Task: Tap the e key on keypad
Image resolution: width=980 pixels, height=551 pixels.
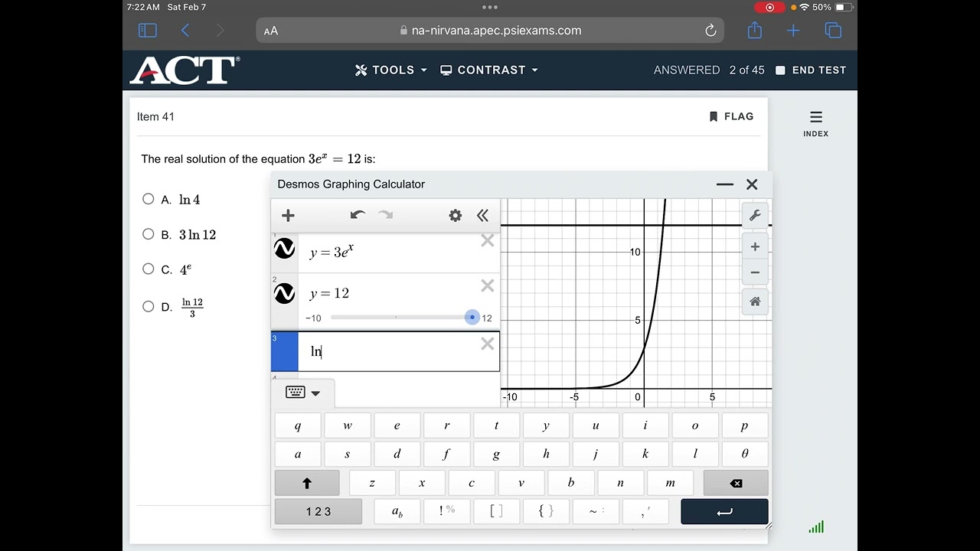Action: click(397, 425)
